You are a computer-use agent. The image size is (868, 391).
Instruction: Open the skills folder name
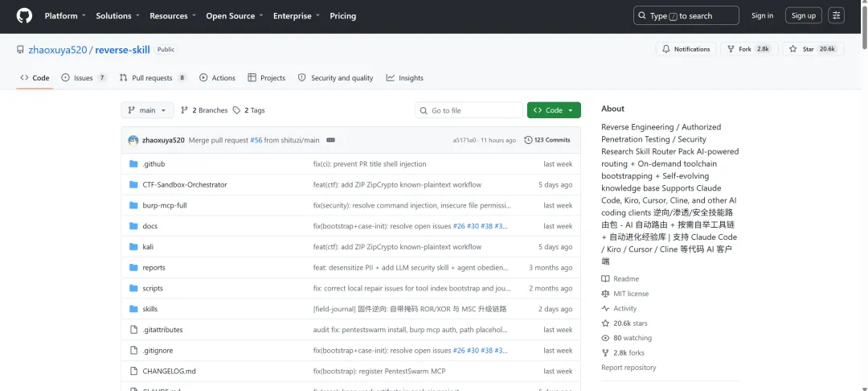pos(150,309)
